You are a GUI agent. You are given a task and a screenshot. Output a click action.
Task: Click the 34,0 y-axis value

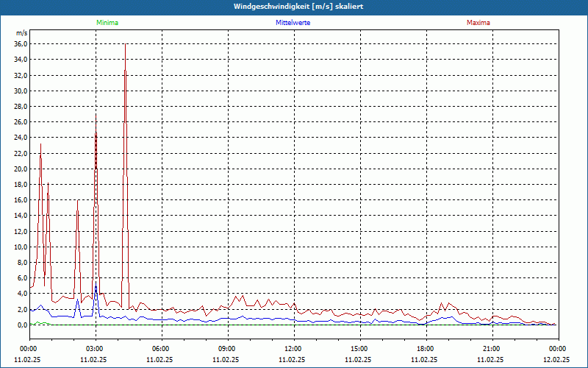click(x=21, y=60)
